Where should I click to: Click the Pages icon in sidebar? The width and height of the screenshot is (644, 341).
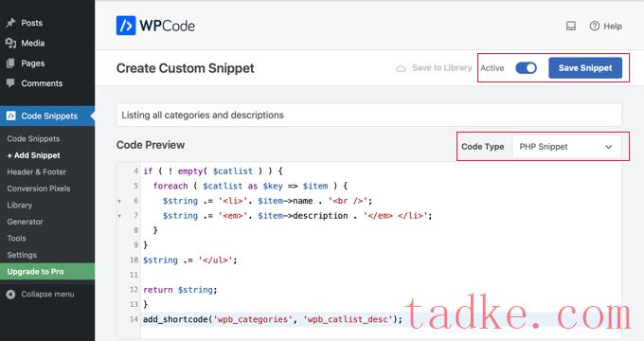click(x=10, y=63)
